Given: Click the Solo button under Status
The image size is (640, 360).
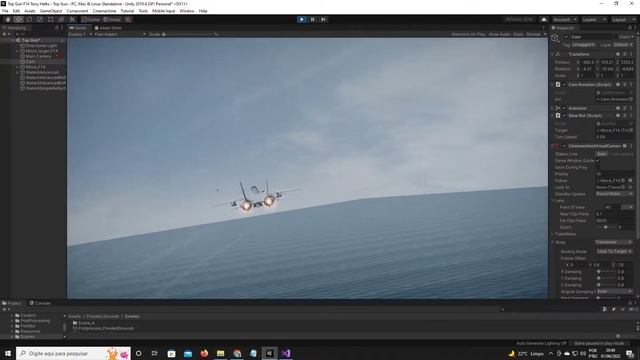Looking at the screenshot, I should [x=602, y=154].
